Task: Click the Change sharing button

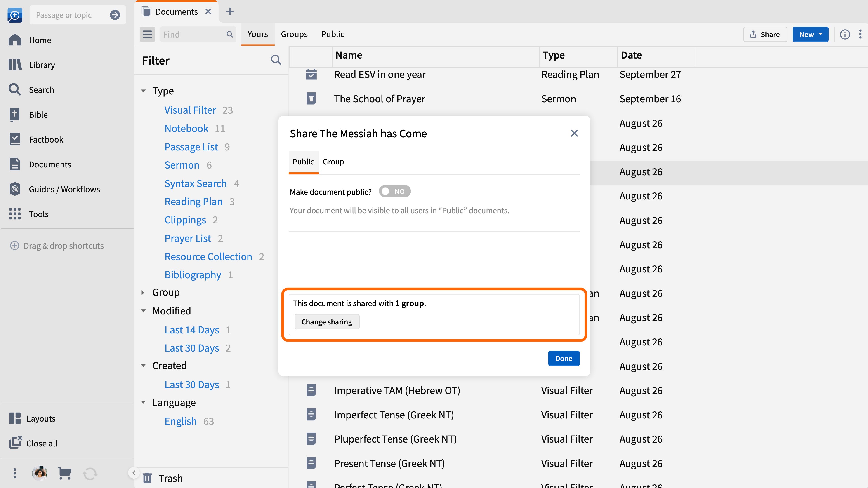Action: (326, 322)
